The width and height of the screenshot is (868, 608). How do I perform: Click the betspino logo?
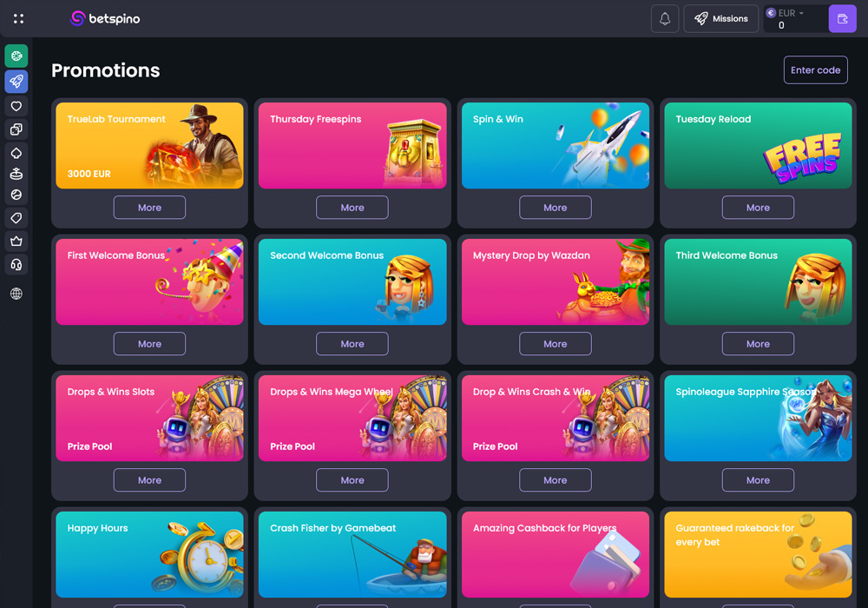[x=105, y=18]
